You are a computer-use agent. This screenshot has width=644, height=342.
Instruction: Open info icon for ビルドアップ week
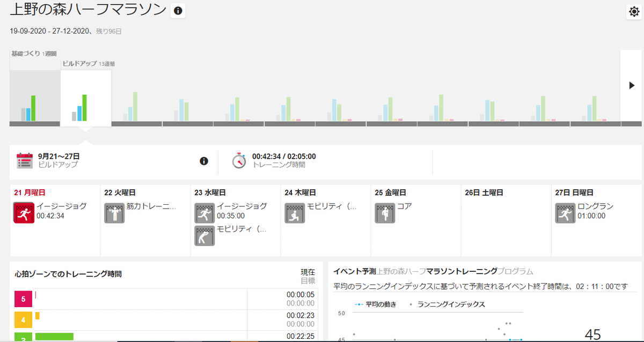204,161
